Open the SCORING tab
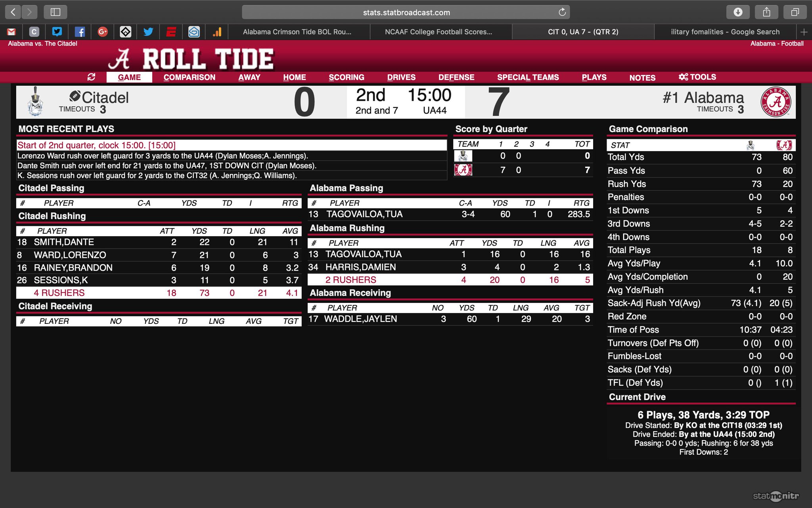Viewport: 812px width, 508px height. [x=346, y=77]
